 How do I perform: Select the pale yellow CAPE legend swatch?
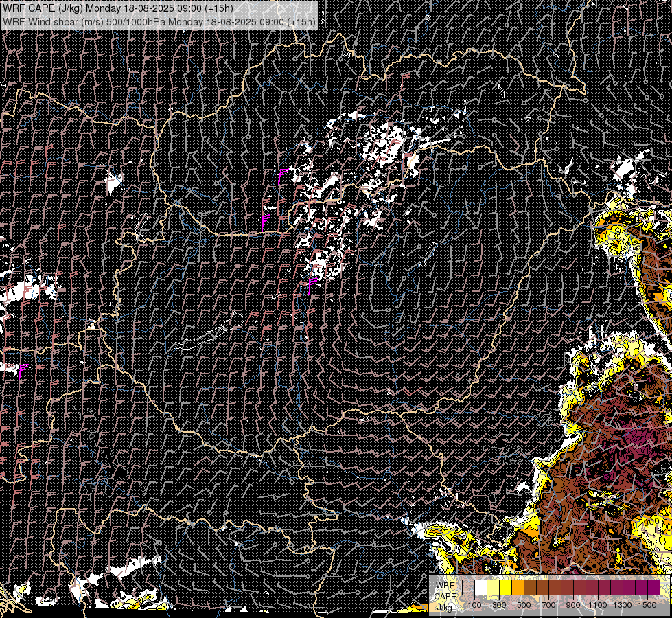pyautogui.click(x=494, y=587)
